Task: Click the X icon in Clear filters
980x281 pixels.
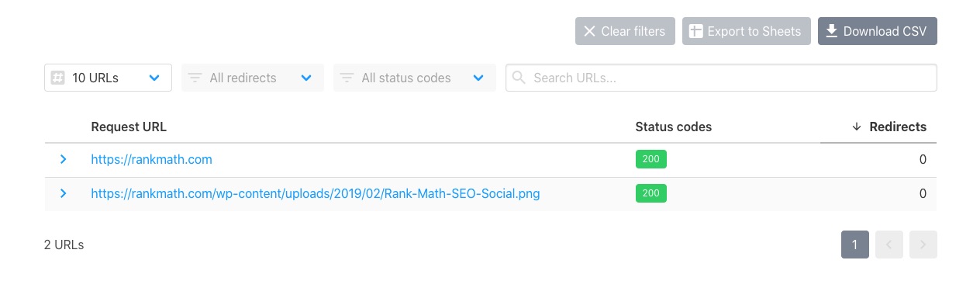Action: coord(589,31)
